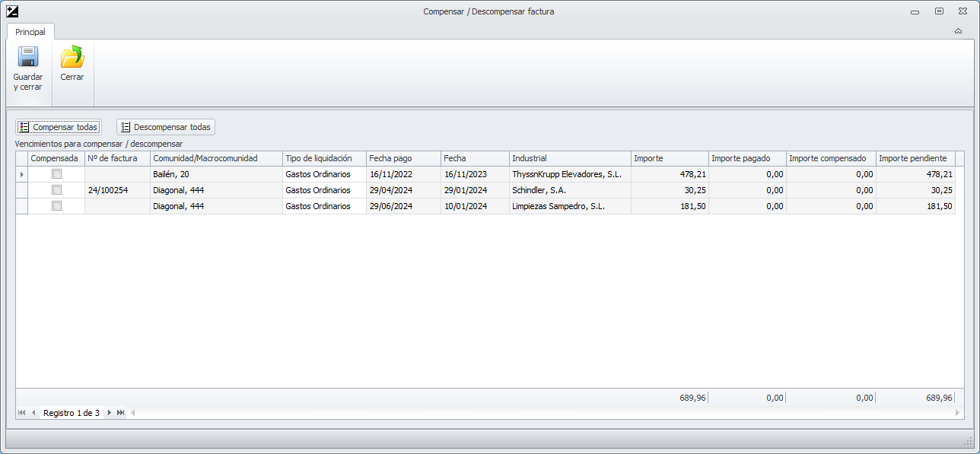
Task: Click the Cerrar folder icon
Action: tap(72, 57)
